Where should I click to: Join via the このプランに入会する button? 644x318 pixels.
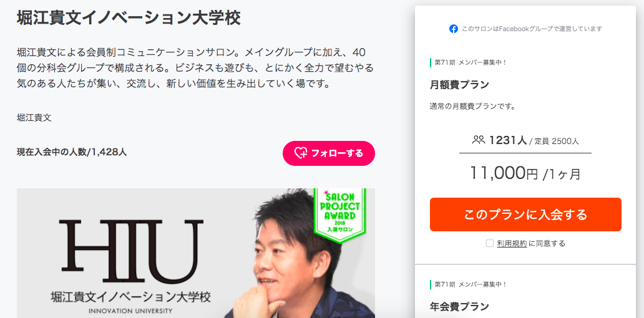click(x=525, y=214)
